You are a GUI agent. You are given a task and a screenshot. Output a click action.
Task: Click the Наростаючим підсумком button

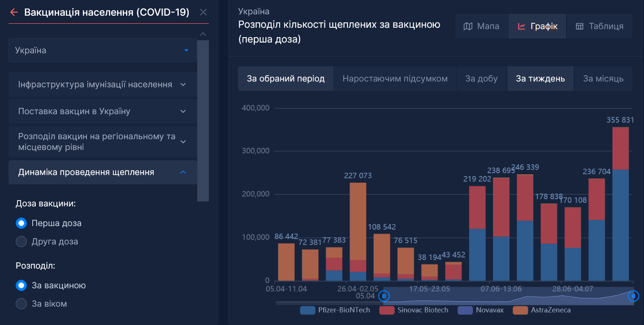(x=395, y=79)
